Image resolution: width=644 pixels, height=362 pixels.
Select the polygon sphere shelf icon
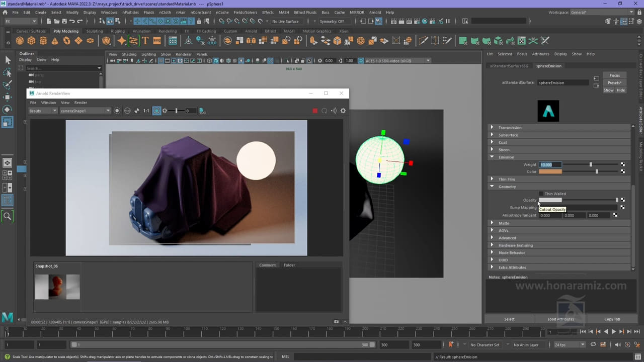click(20, 41)
